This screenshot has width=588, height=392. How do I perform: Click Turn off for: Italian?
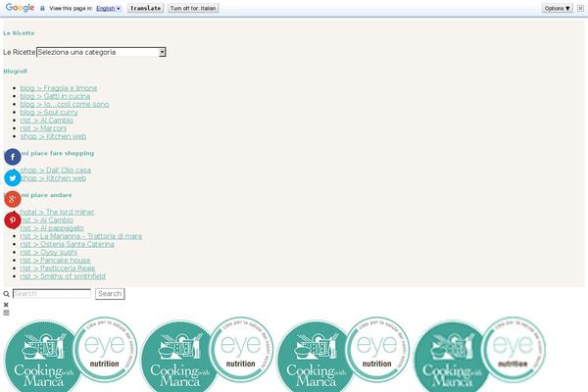[x=193, y=8]
